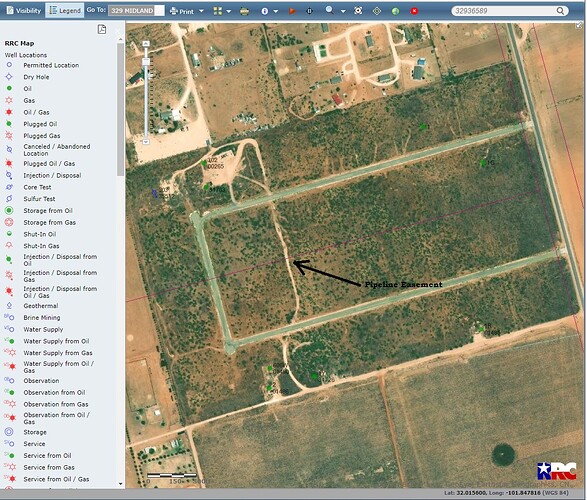The width and height of the screenshot is (587, 500).
Task: Click the red clear selection icon
Action: (414, 11)
